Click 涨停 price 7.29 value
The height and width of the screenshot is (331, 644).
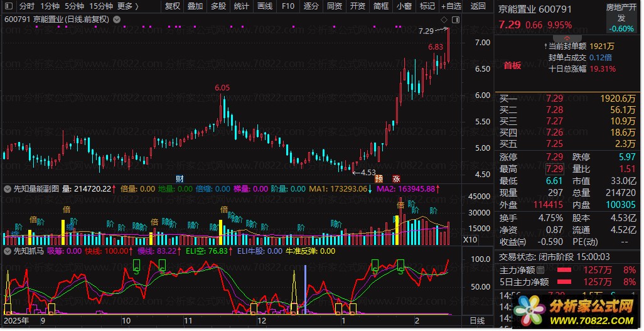click(554, 157)
